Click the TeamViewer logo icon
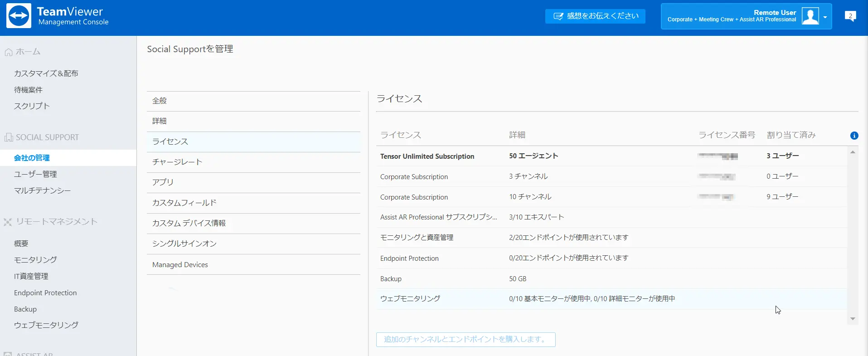Viewport: 868px width, 356px height. (x=19, y=16)
